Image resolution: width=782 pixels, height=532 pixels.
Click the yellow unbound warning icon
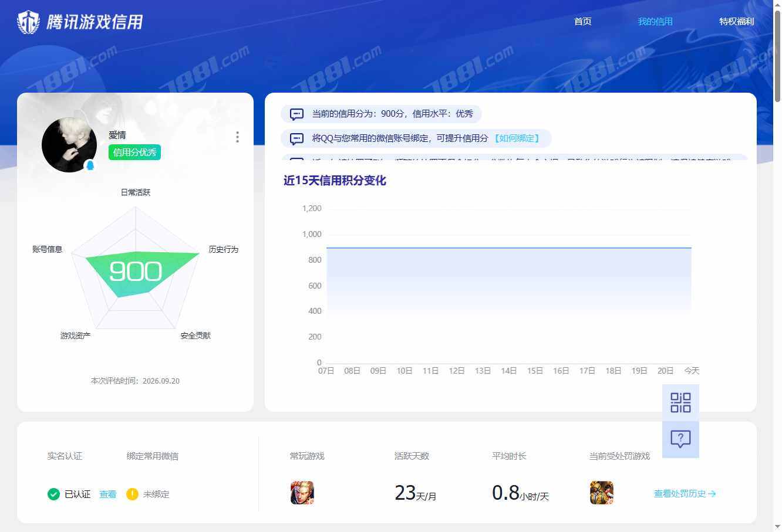point(132,494)
